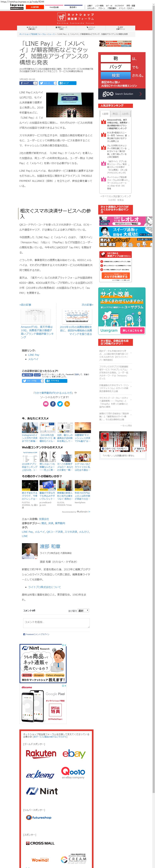The width and height of the screenshot is (155, 868).
Task: Click the round Facebook social icon
Action: [53, 404]
